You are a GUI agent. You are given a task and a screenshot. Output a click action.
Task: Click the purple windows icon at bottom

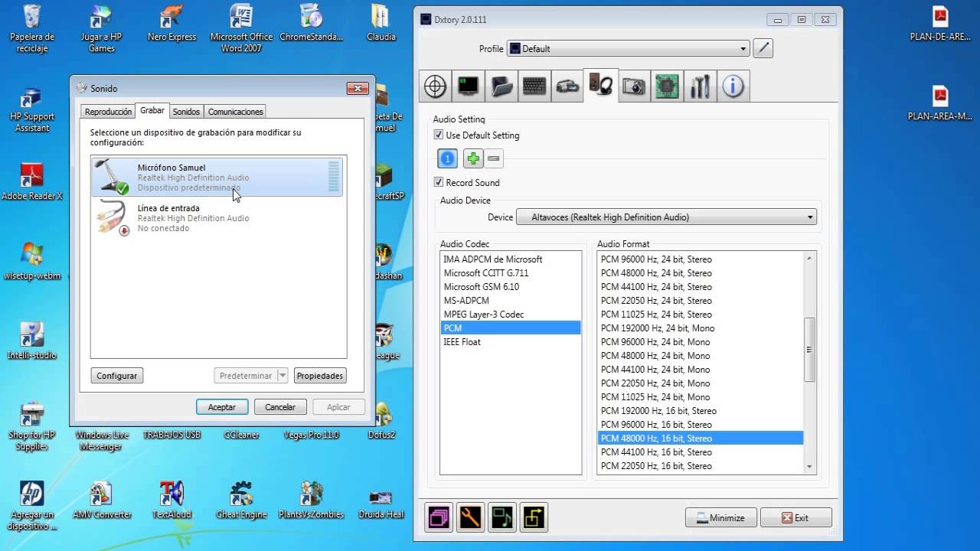tap(439, 517)
